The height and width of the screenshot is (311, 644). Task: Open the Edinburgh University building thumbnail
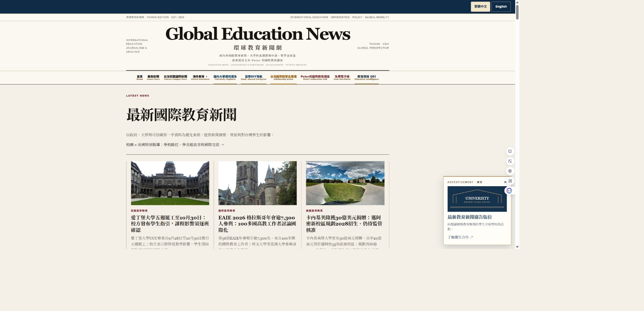(x=170, y=183)
